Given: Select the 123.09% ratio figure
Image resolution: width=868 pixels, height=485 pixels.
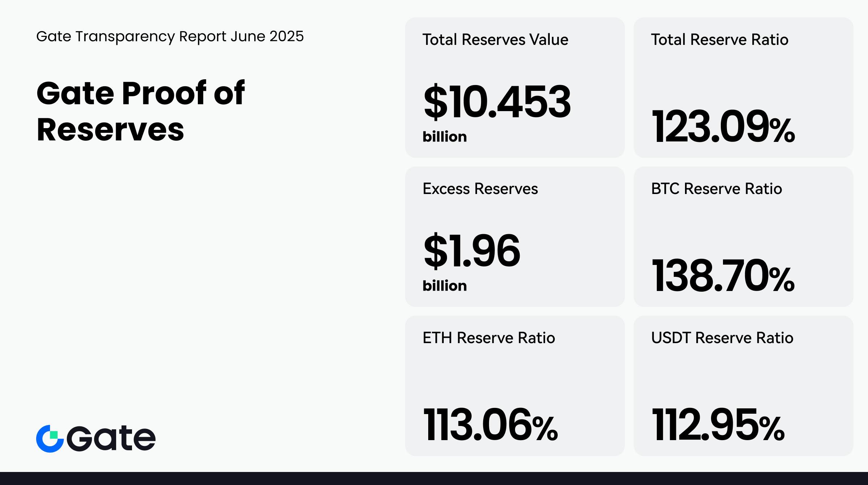Looking at the screenshot, I should point(723,126).
